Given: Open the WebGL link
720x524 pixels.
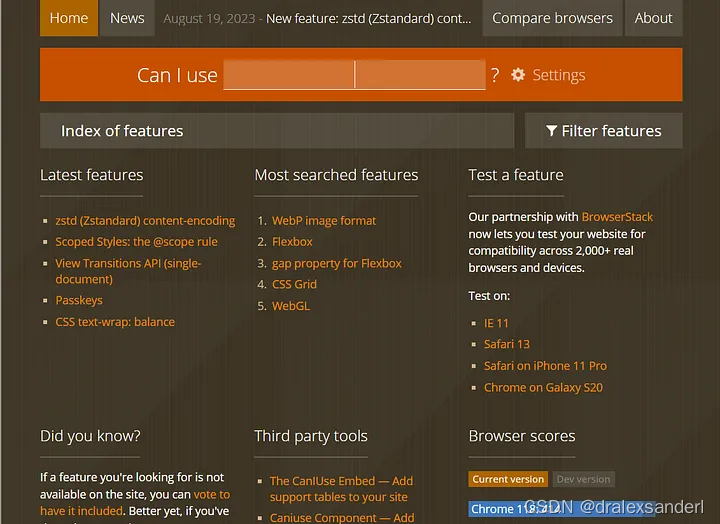Looking at the screenshot, I should tap(291, 306).
